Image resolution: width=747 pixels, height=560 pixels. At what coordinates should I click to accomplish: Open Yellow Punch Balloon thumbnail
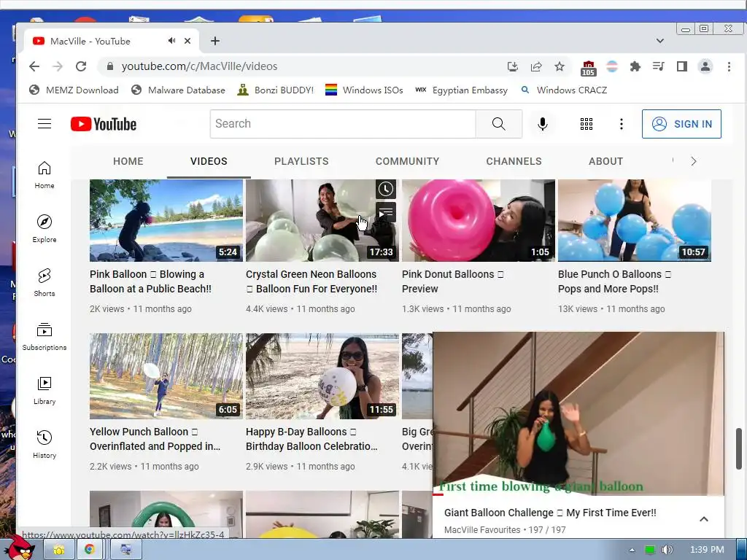pos(166,376)
